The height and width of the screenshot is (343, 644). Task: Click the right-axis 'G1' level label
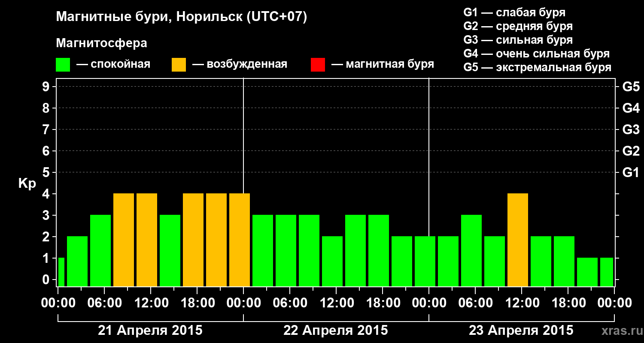[631, 172]
